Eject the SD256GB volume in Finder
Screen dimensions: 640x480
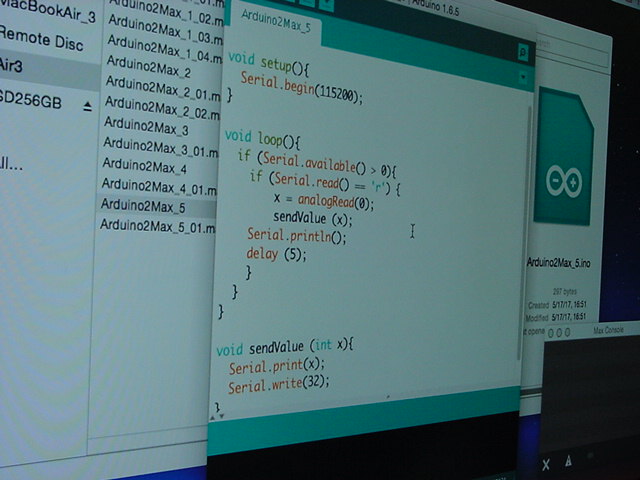pos(87,107)
